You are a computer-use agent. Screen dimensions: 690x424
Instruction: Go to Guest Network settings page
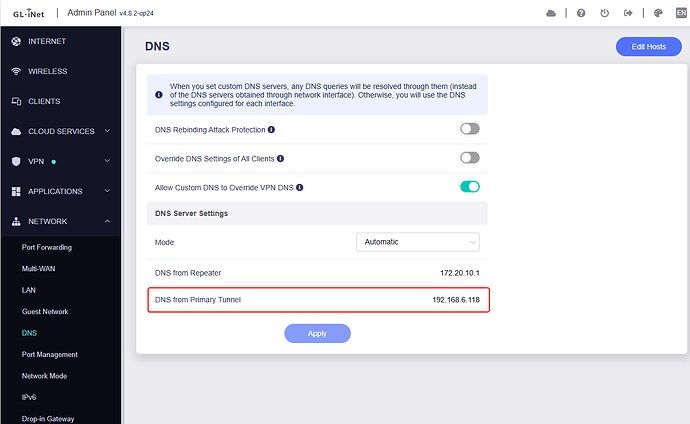[x=46, y=312]
